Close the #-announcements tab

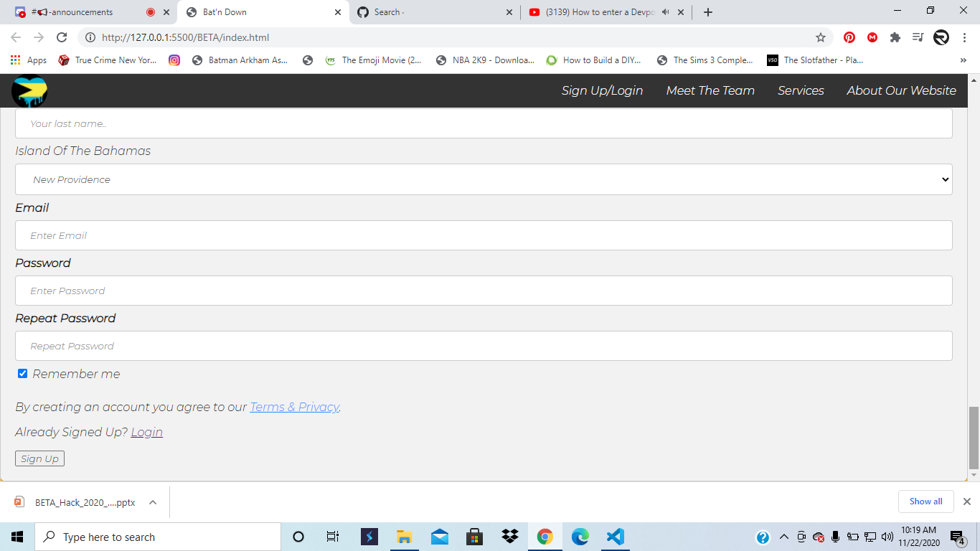166,12
